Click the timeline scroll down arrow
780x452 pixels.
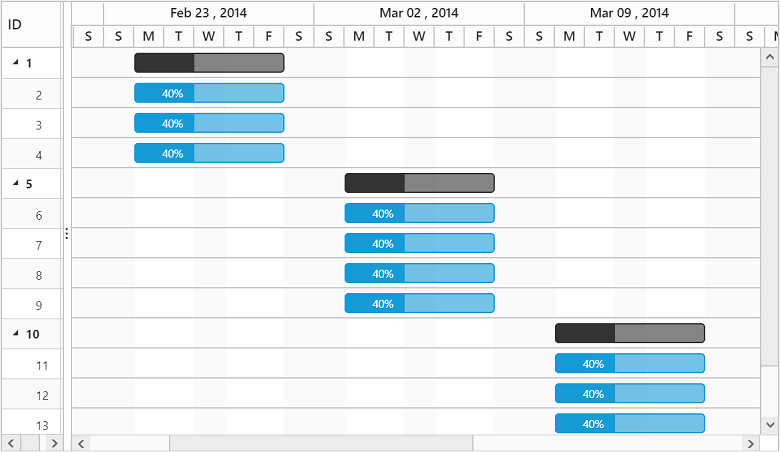pos(770,425)
